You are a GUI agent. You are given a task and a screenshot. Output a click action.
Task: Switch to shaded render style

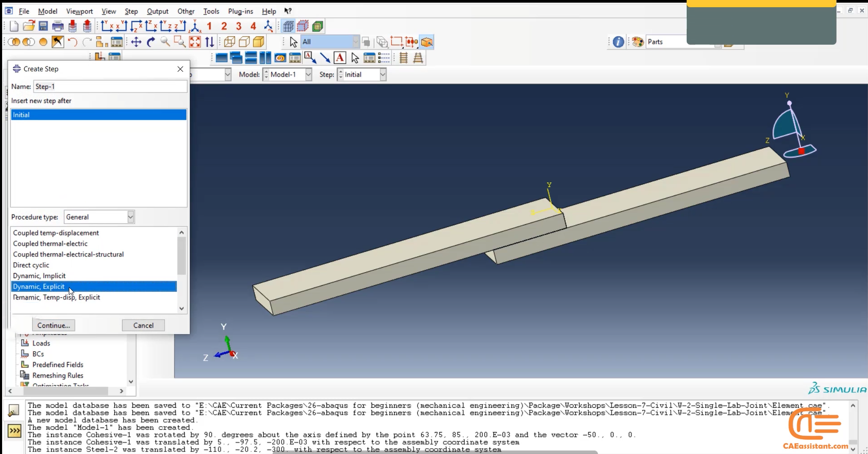point(259,42)
